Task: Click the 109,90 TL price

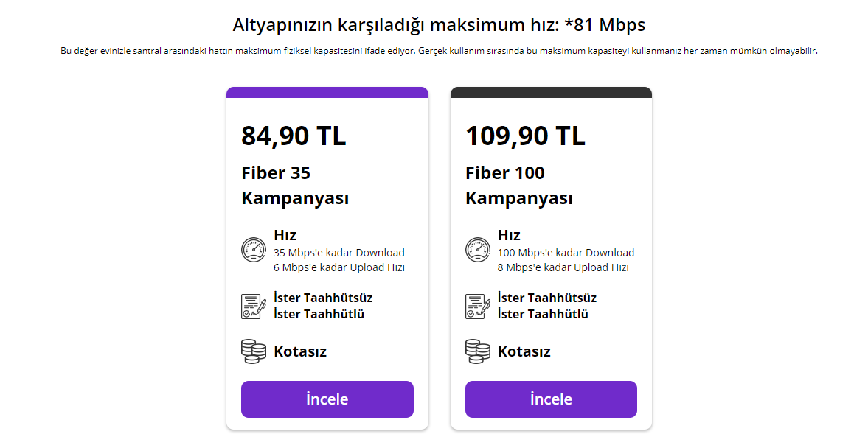Action: (525, 136)
